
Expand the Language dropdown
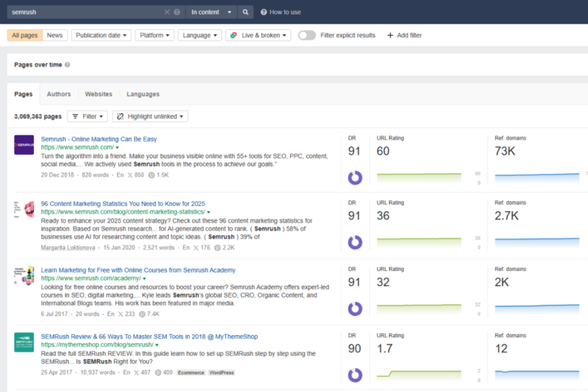coord(200,35)
